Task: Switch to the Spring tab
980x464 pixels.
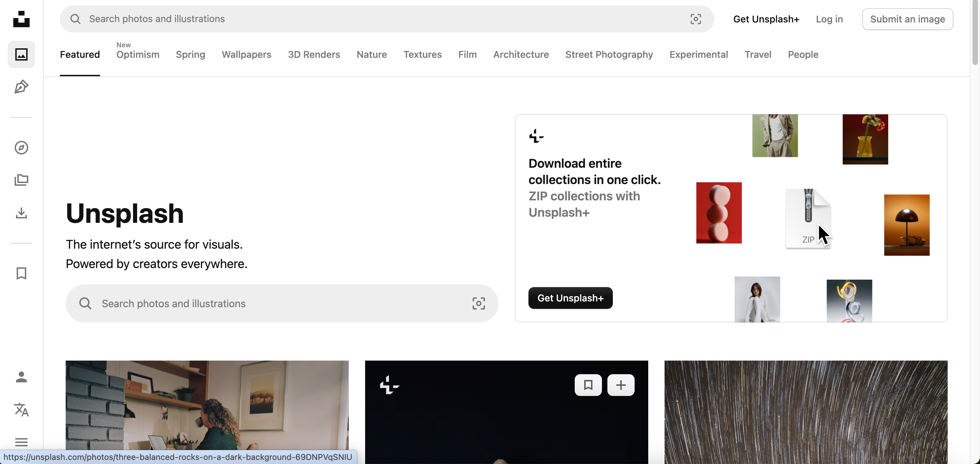Action: (x=191, y=54)
